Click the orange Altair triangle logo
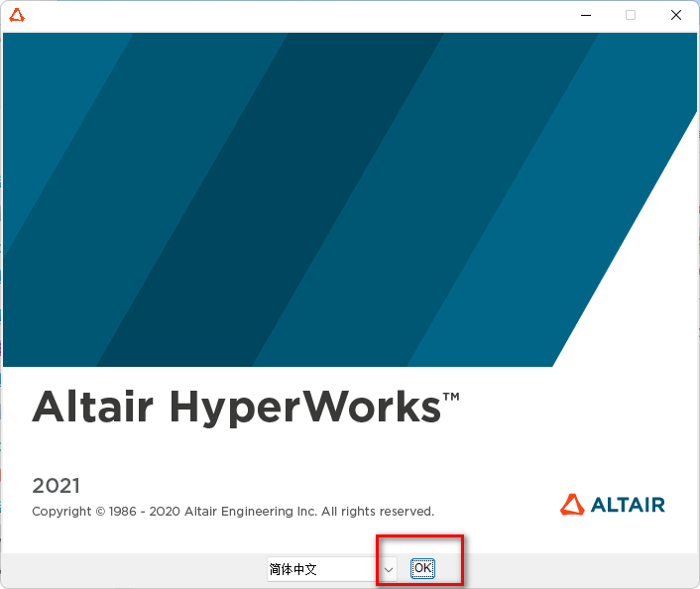Viewport: 700px width, 589px height. click(x=572, y=505)
